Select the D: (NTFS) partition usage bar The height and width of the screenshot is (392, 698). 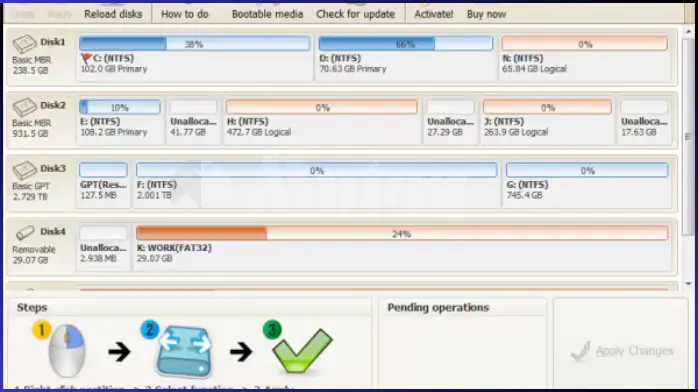click(x=406, y=44)
